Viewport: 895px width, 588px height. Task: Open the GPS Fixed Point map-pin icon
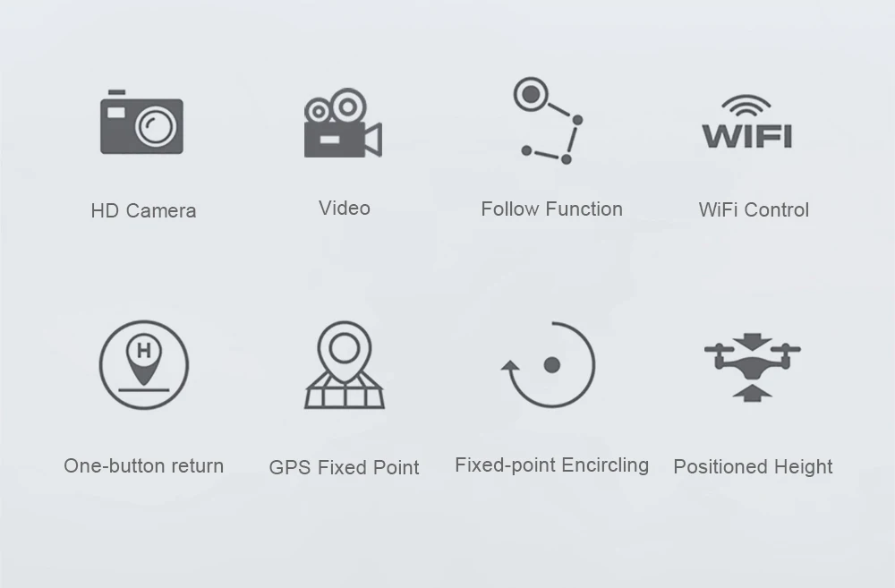[x=345, y=365]
